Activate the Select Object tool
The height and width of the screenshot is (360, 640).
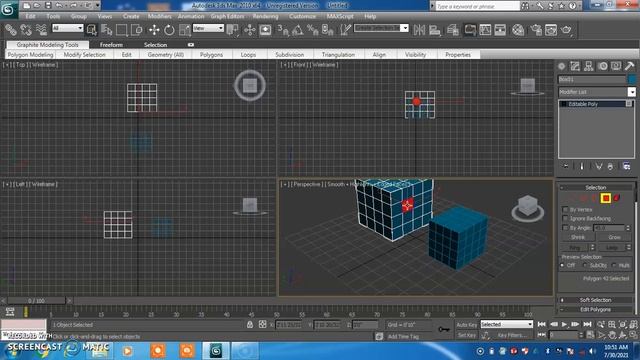point(91,30)
